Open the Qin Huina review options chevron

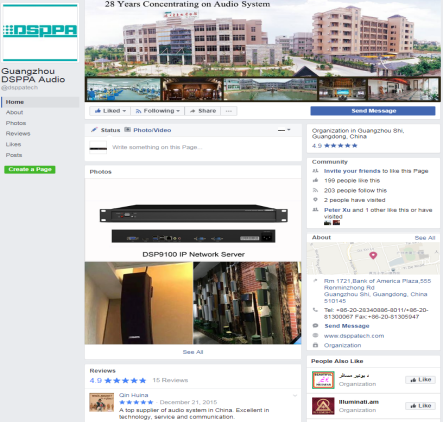[x=295, y=396]
